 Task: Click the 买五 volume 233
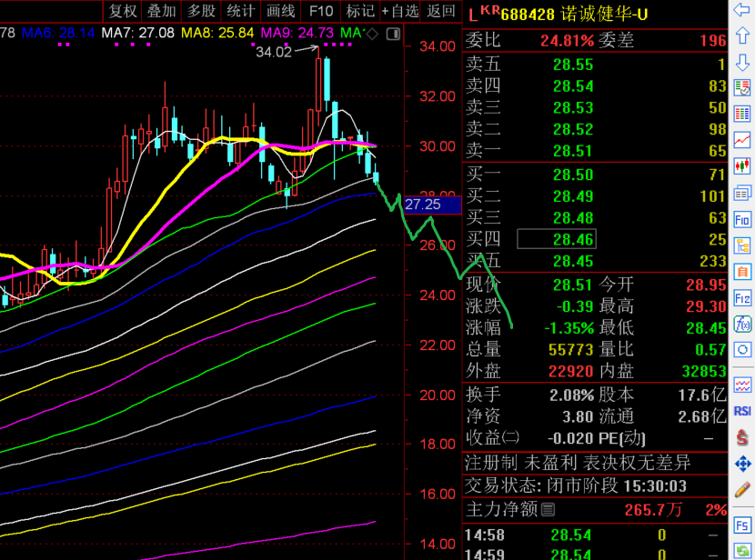pyautogui.click(x=712, y=261)
